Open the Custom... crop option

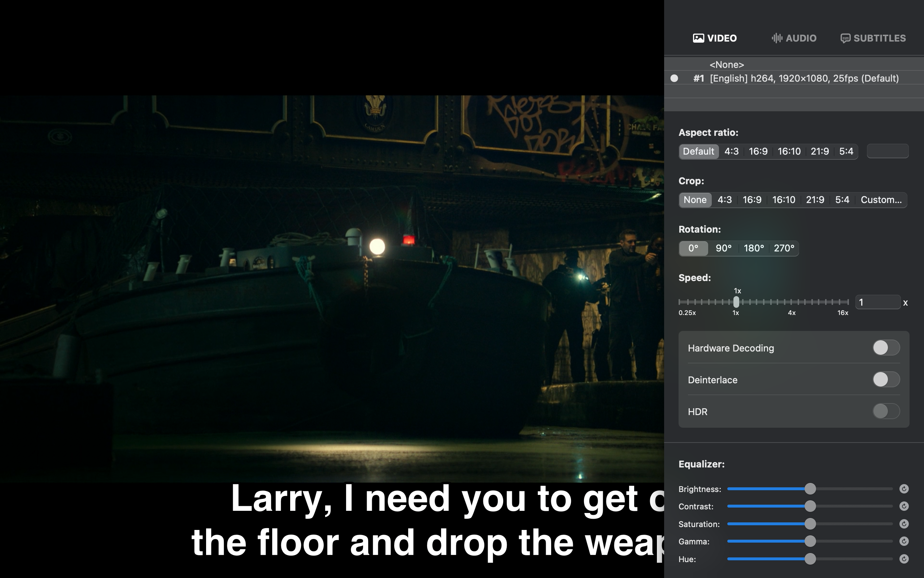tap(881, 200)
